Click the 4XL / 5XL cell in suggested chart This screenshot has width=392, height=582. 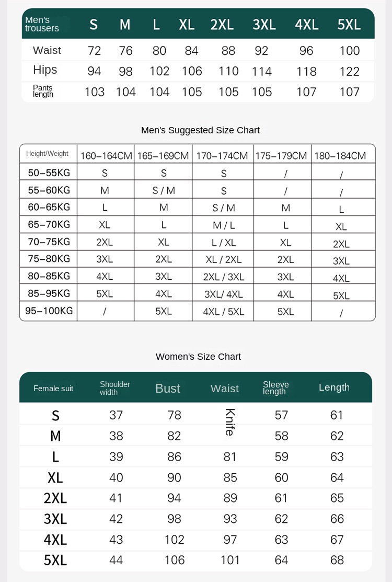pos(224,312)
